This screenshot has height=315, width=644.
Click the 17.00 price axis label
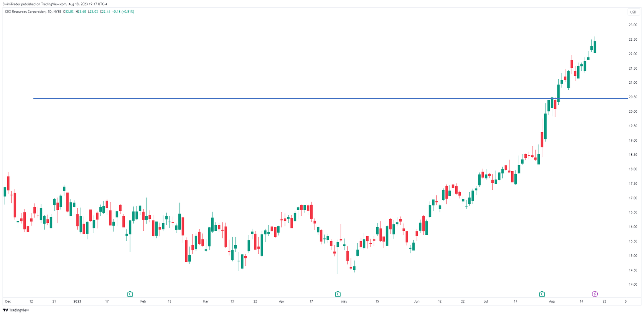pyautogui.click(x=633, y=198)
